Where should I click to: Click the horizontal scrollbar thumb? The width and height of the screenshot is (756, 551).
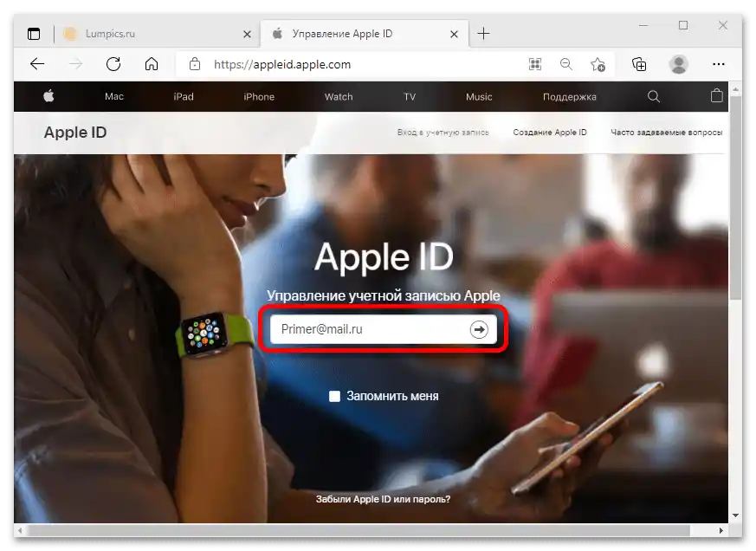359,530
